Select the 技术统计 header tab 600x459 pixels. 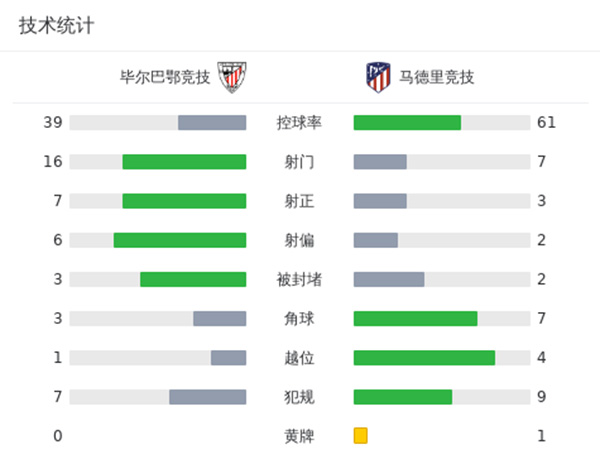[x=57, y=26]
